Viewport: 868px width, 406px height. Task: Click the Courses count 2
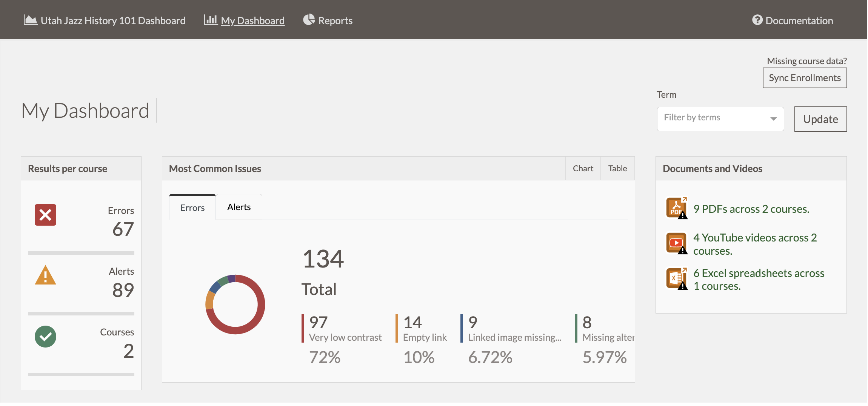(129, 351)
